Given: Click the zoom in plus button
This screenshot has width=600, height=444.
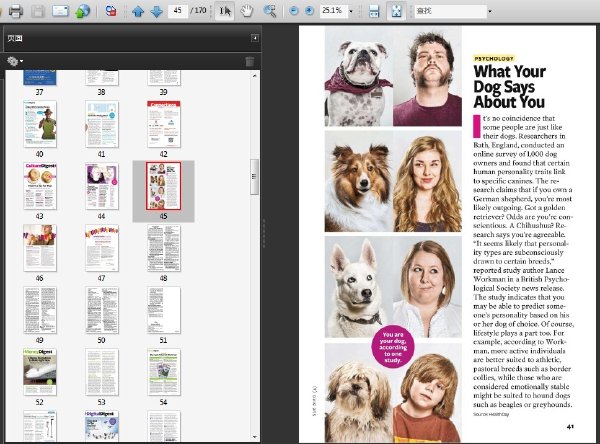Looking at the screenshot, I should [309, 11].
